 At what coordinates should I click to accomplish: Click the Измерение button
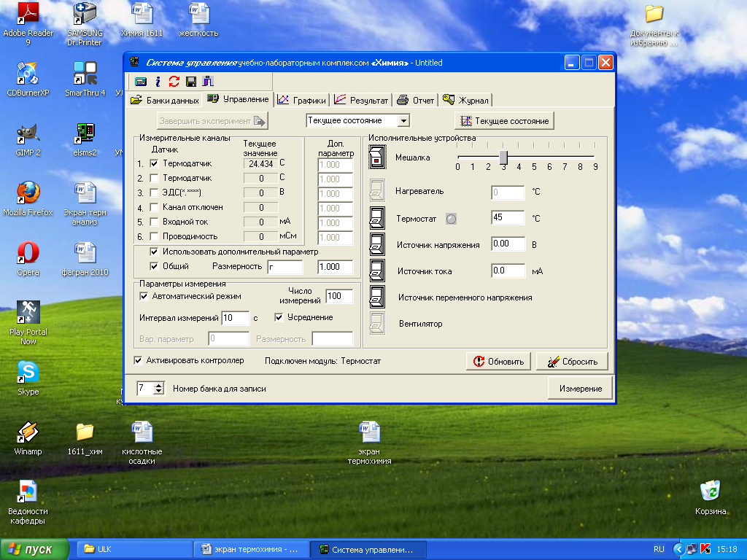tap(580, 389)
